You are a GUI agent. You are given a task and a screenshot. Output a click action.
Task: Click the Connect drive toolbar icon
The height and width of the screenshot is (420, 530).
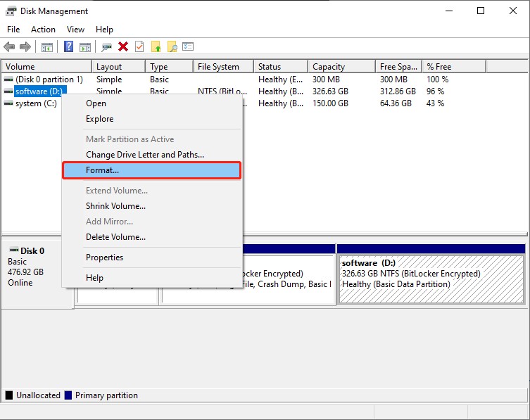point(106,47)
